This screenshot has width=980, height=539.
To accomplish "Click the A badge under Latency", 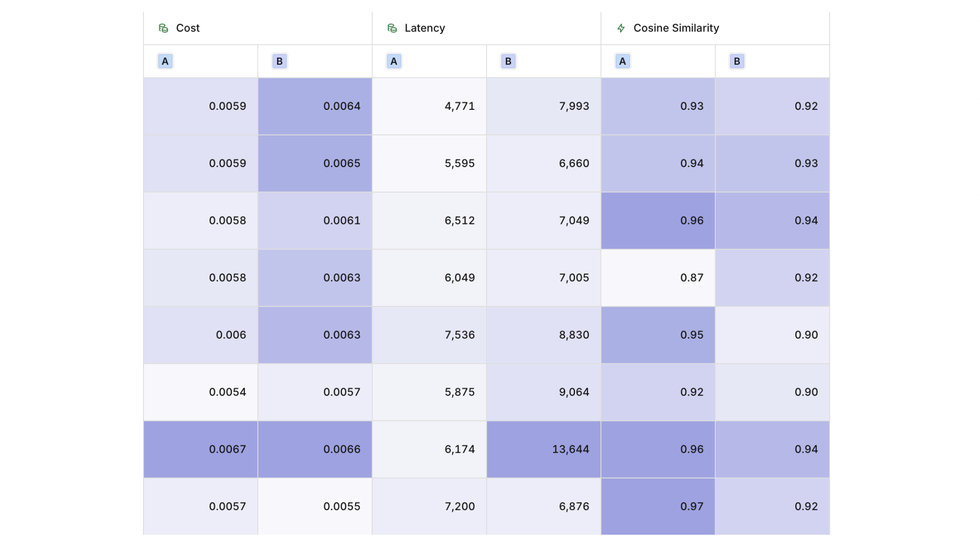I will (x=393, y=61).
